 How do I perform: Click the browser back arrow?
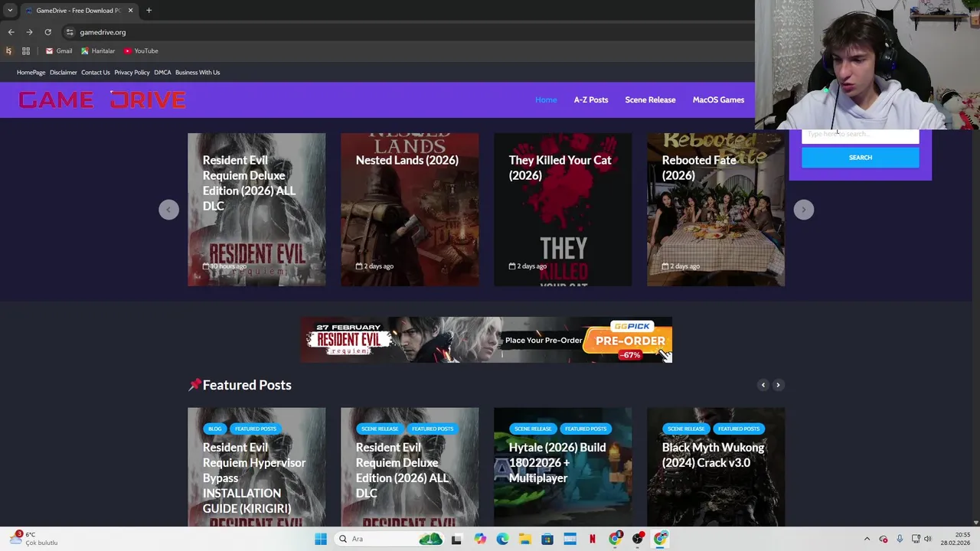pyautogui.click(x=11, y=32)
